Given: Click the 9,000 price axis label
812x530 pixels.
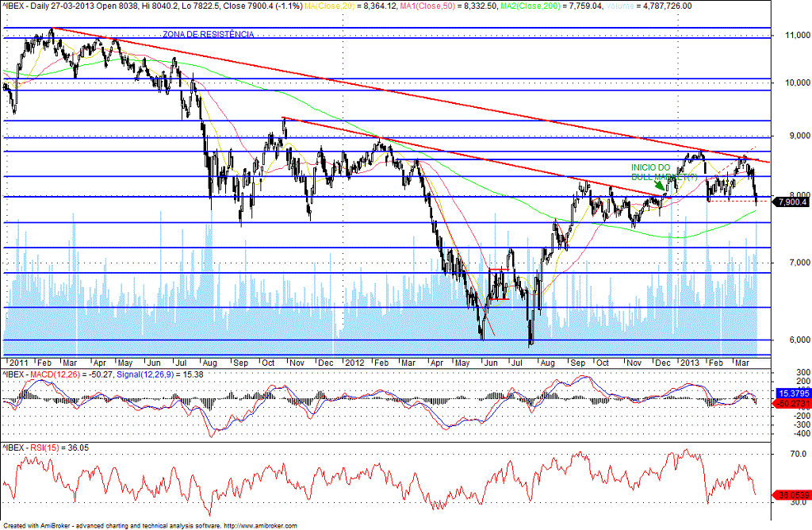Looking at the screenshot, I should point(799,135).
